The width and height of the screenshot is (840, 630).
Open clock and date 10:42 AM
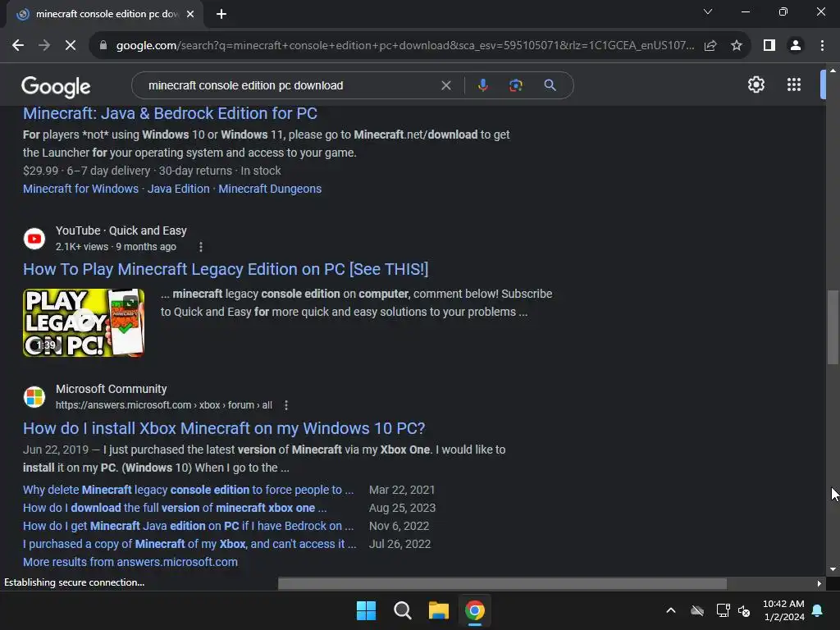[x=783, y=610]
